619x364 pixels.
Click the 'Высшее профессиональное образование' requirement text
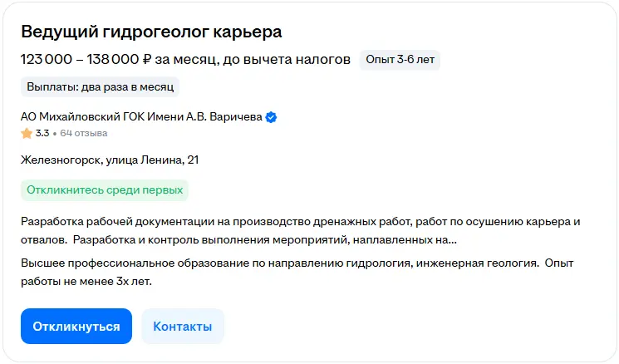(x=133, y=263)
